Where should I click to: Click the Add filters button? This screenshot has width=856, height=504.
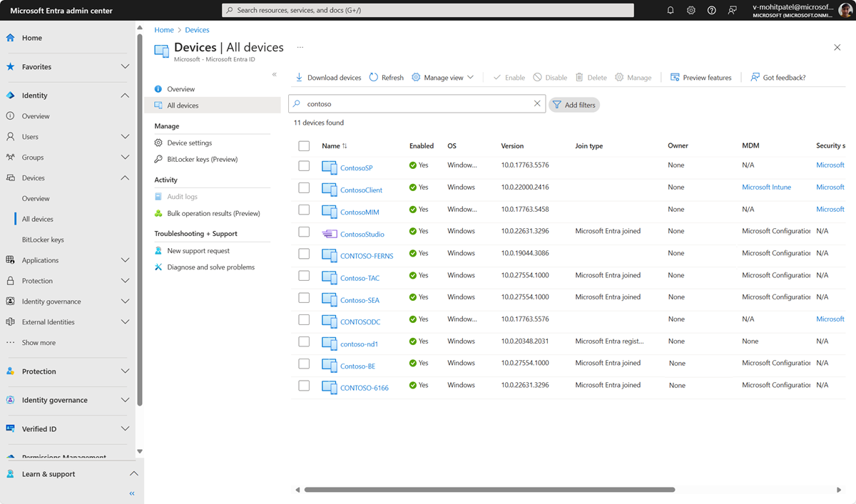[574, 105]
